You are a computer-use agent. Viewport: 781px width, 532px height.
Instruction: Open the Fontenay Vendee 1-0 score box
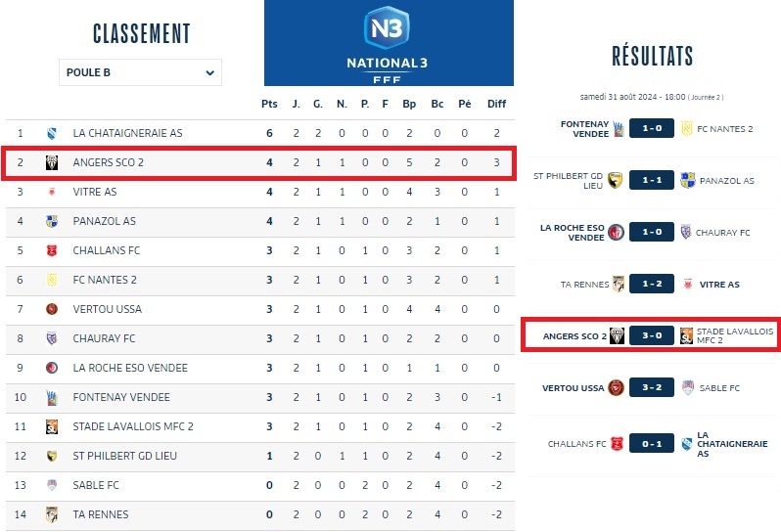(652, 129)
